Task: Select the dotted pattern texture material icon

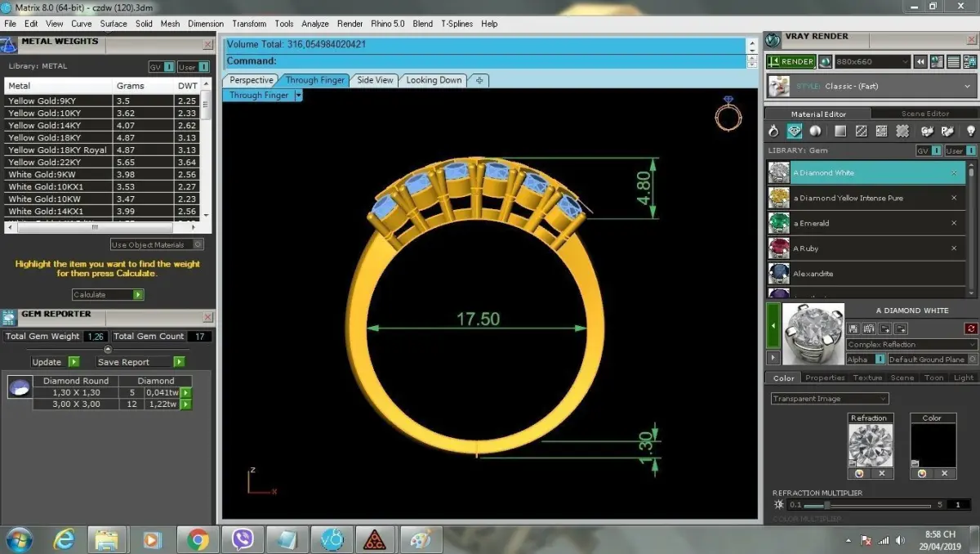Action: 881,131
